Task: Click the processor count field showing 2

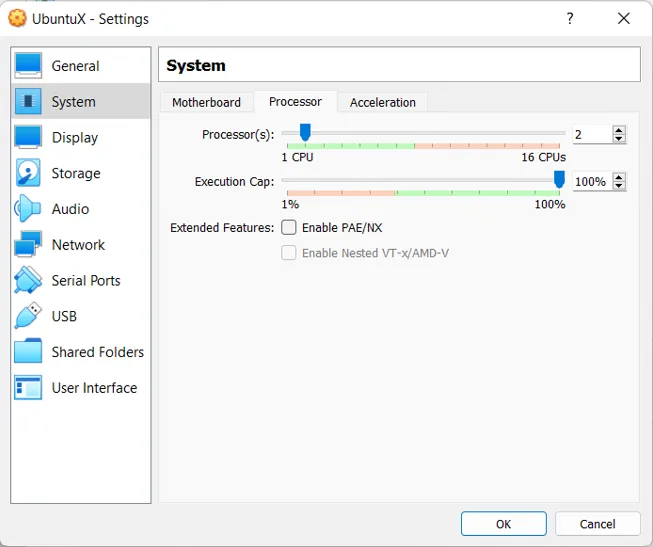Action: coord(592,134)
